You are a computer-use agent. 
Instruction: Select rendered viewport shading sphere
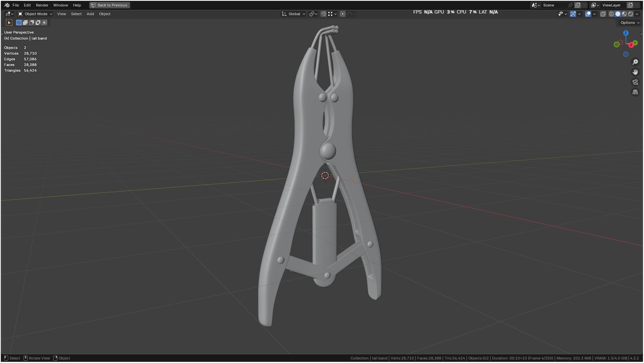631,14
